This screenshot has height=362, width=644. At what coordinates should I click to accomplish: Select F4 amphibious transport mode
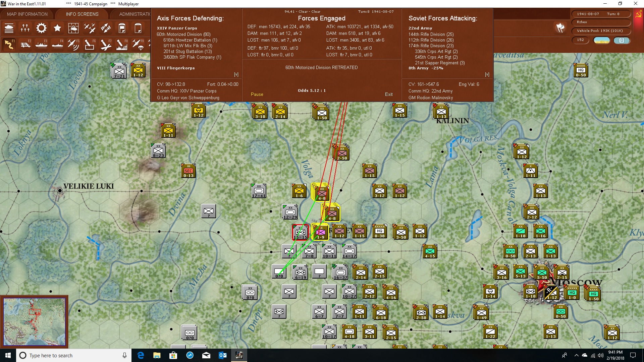(x=57, y=44)
